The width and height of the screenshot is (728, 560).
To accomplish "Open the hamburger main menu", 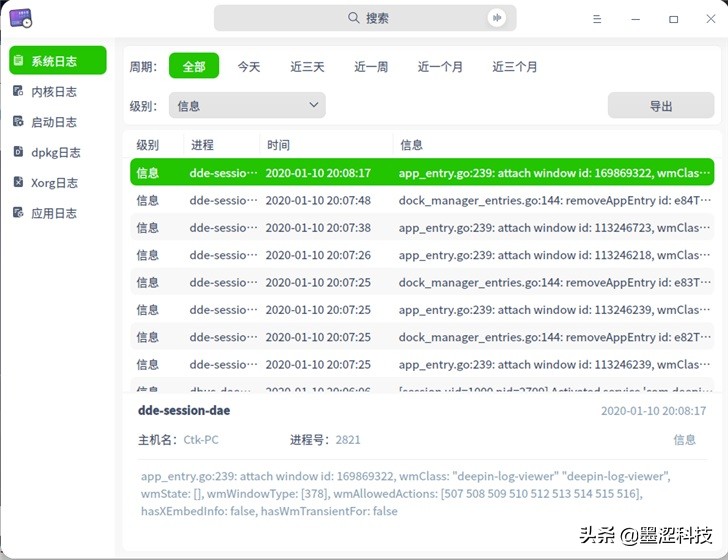I will [597, 19].
